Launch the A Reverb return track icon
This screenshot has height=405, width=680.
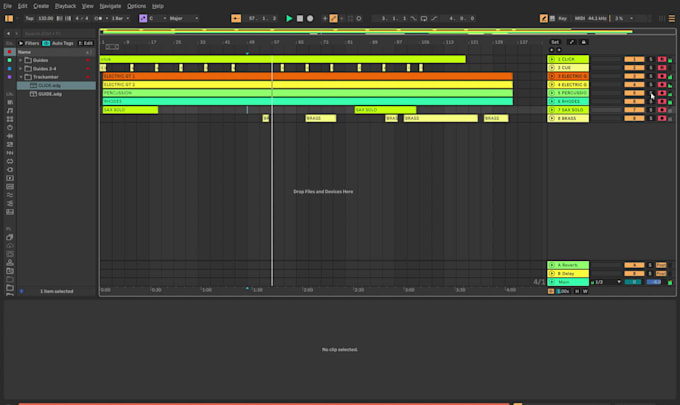[x=552, y=265]
